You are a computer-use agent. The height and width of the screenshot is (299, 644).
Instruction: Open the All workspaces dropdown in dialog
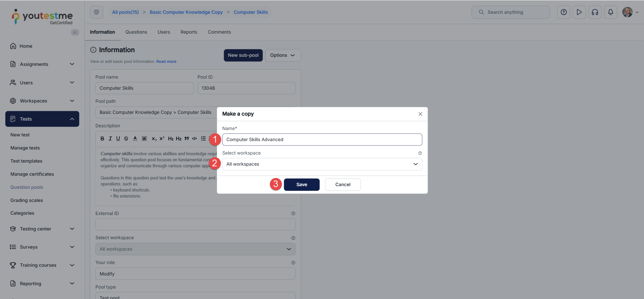322,164
